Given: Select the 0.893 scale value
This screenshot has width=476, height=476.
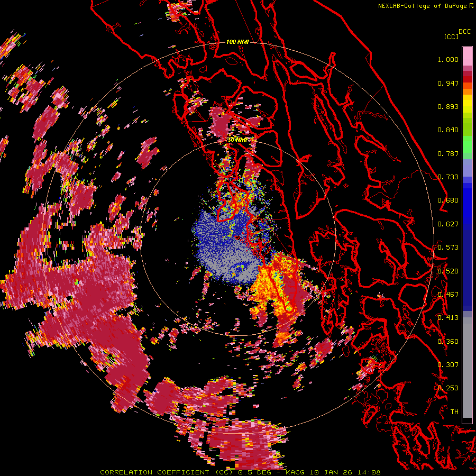Looking at the screenshot, I should tap(448, 106).
